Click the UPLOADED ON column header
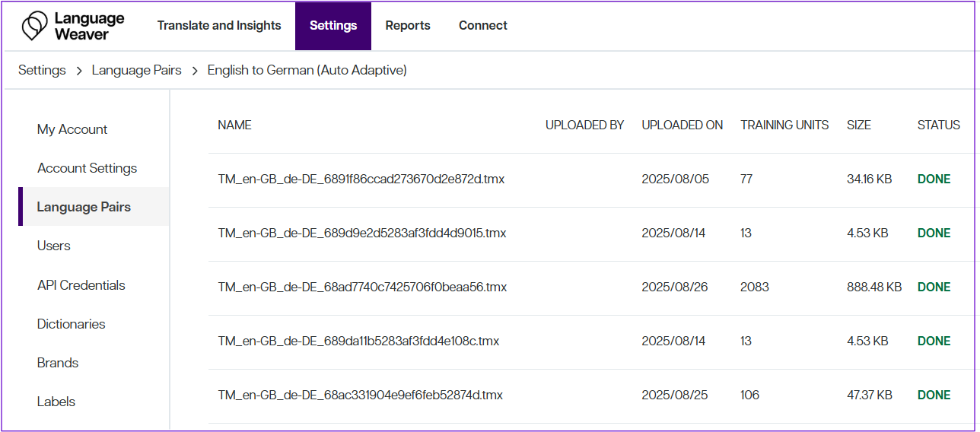The height and width of the screenshot is (432, 980). coord(682,125)
